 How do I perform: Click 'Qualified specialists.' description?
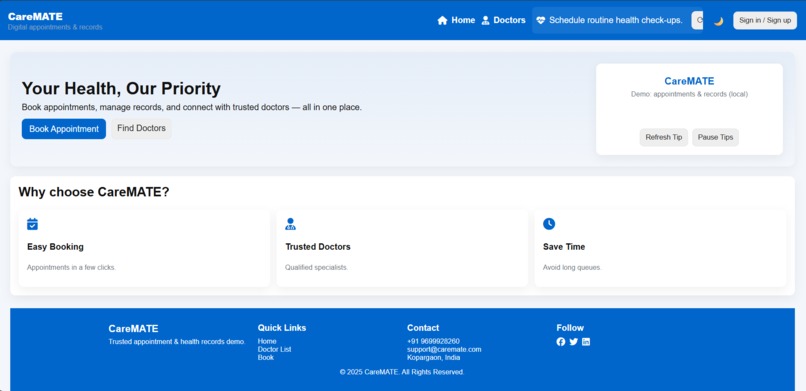(x=317, y=268)
